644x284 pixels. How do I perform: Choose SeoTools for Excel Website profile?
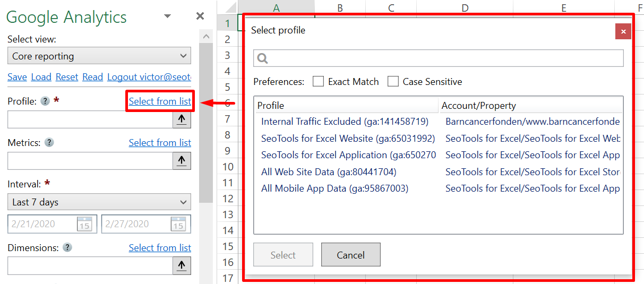[348, 139]
